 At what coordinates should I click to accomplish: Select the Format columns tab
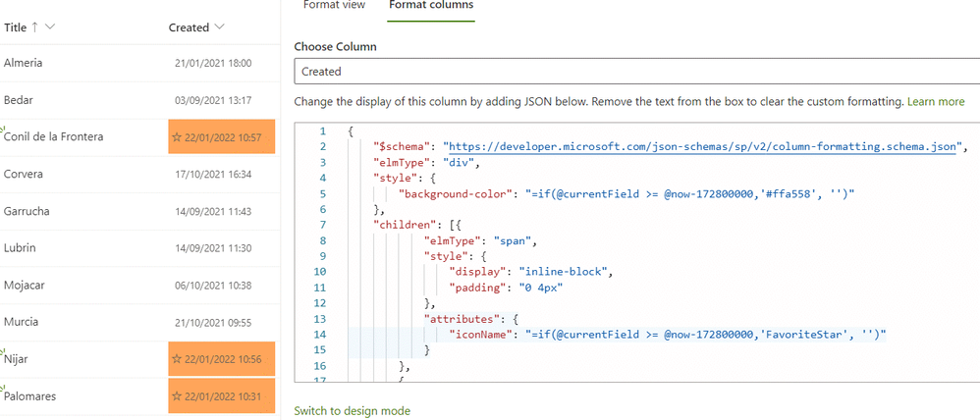pos(431,6)
